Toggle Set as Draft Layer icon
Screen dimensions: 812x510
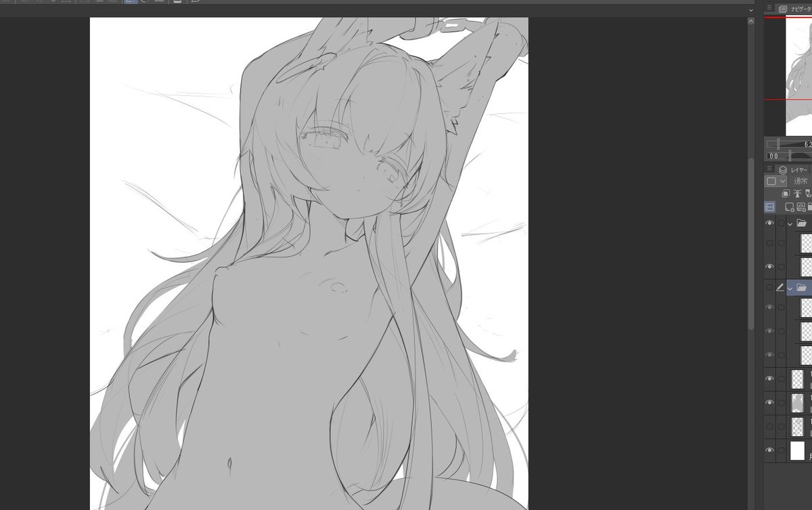[808, 194]
